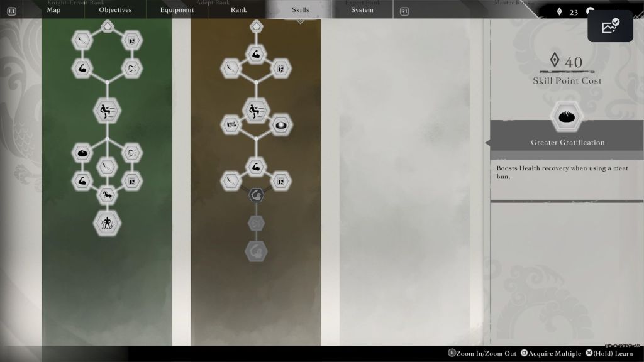Select the lowest faded locked skill node
Image resolution: width=644 pixels, height=362 pixels.
point(255,250)
